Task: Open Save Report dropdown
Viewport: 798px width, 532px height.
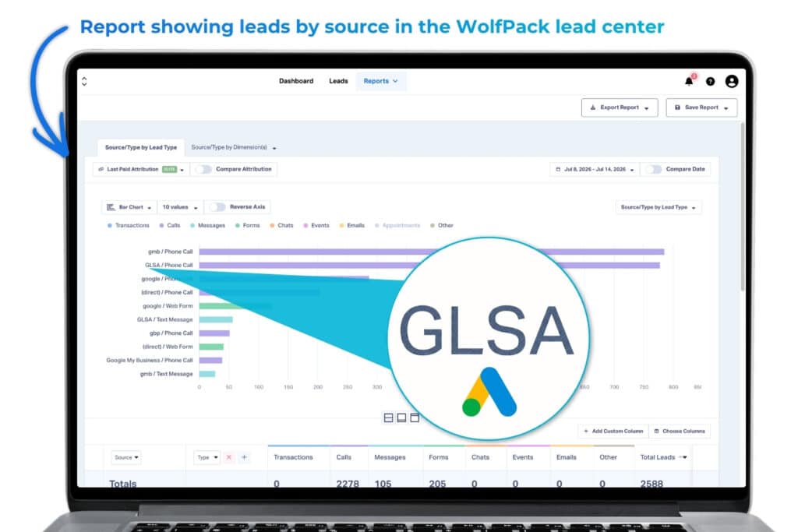Action: pos(701,107)
